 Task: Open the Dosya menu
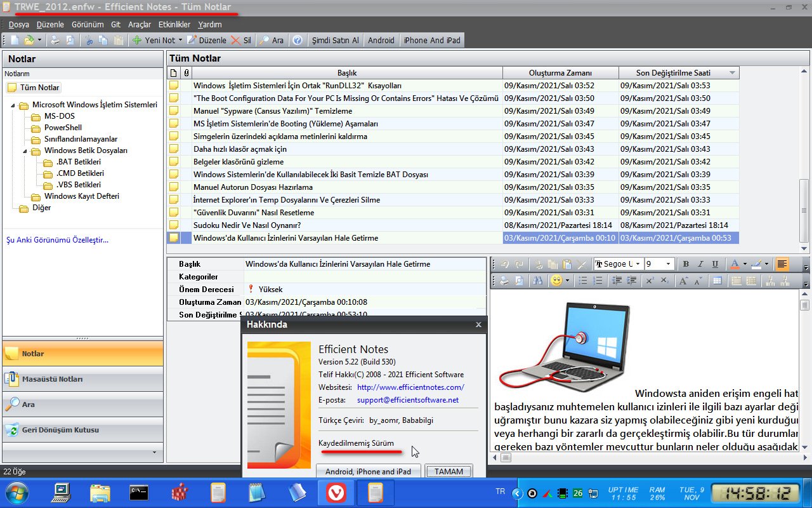pyautogui.click(x=19, y=24)
